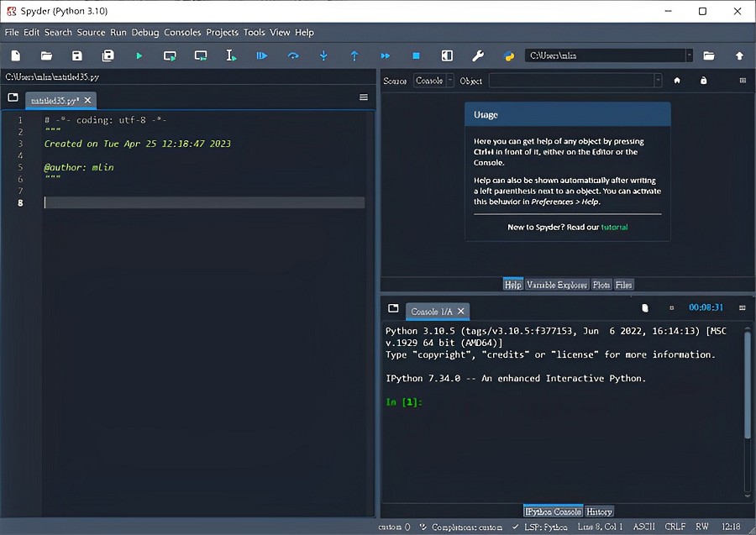
Task: Open the Source Console dropdown in Help
Action: (x=434, y=81)
